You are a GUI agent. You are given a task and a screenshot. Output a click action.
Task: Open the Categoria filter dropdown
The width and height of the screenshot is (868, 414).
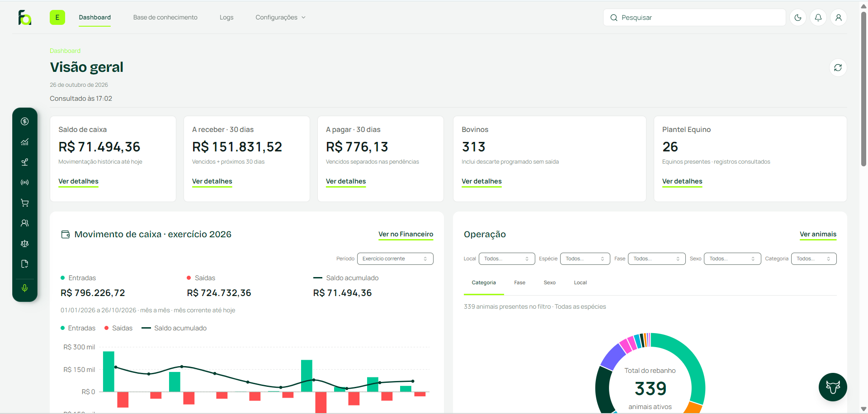coord(814,259)
